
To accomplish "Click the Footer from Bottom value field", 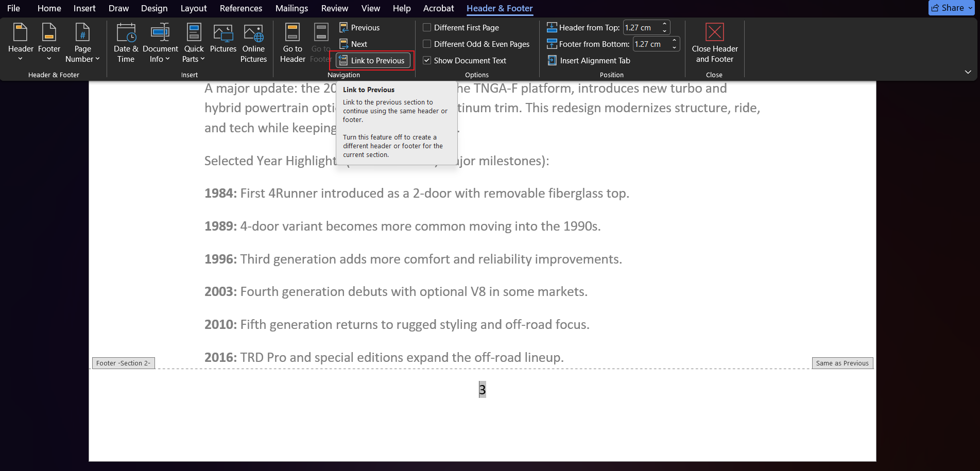I will click(651, 44).
